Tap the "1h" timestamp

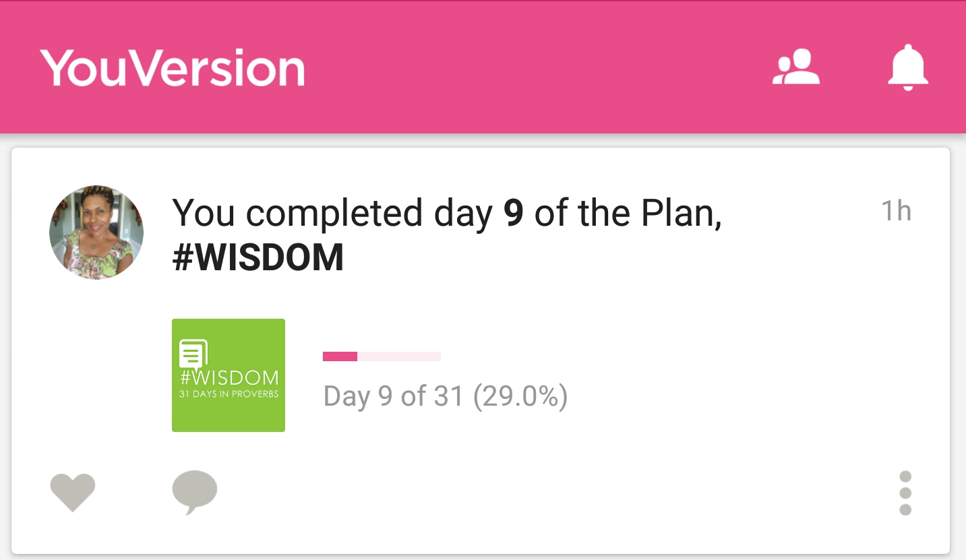point(896,212)
